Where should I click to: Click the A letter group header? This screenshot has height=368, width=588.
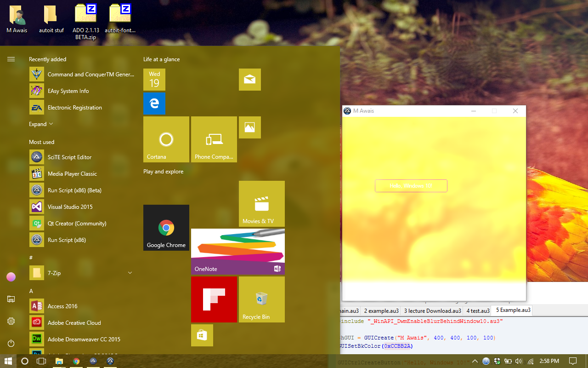click(x=31, y=291)
